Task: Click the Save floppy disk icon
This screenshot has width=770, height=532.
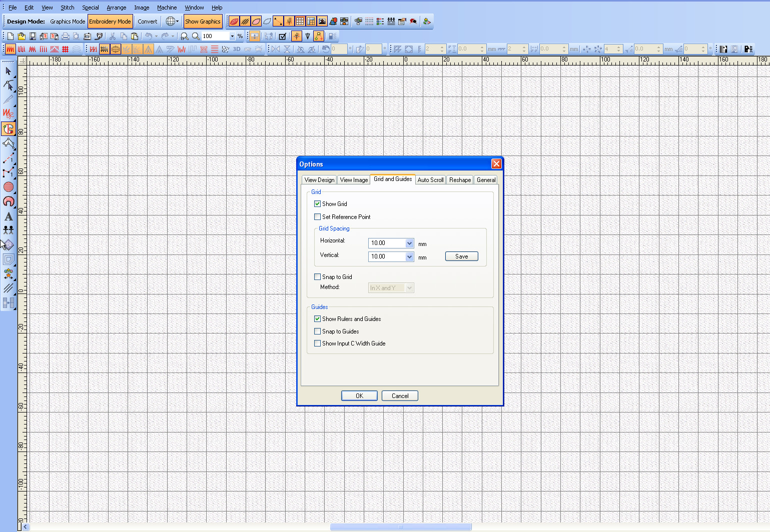Action: pos(33,36)
